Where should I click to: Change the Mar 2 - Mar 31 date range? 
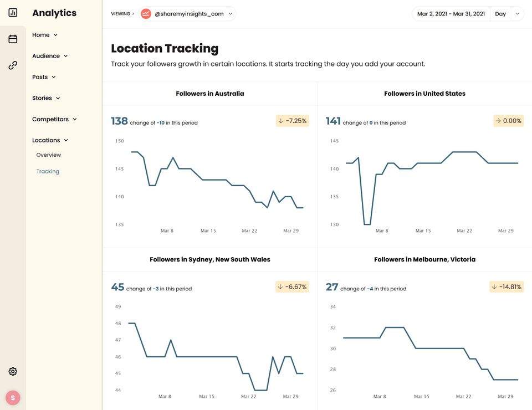pos(451,14)
